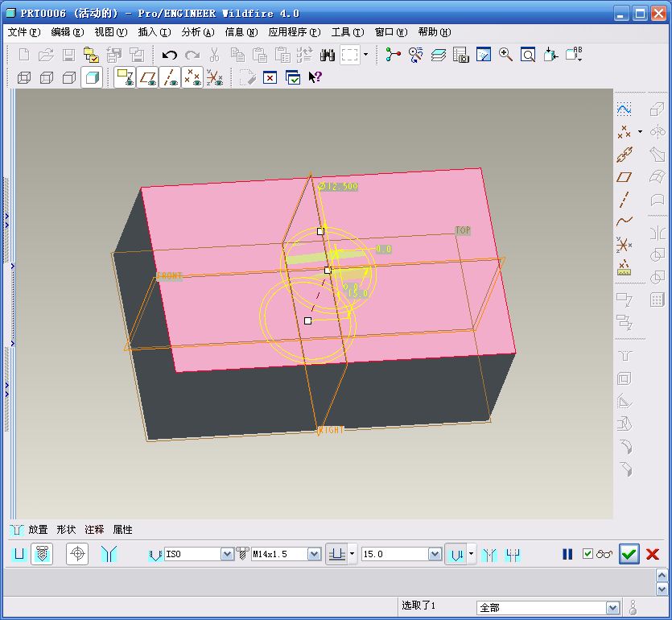672x620 pixels.
Task: Toggle add countersink option
Action: click(489, 555)
